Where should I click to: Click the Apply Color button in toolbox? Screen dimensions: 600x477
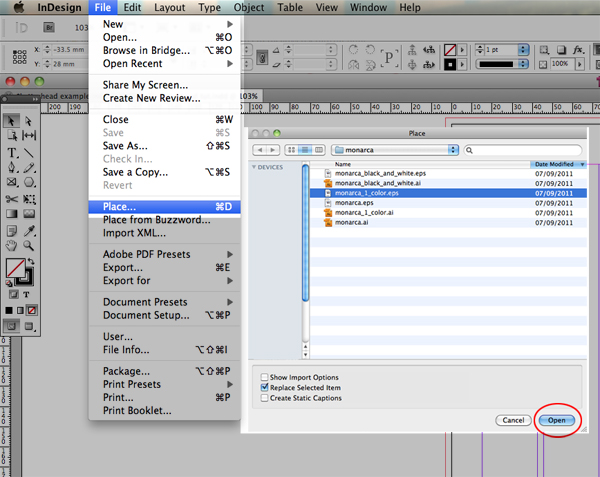[x=9, y=310]
